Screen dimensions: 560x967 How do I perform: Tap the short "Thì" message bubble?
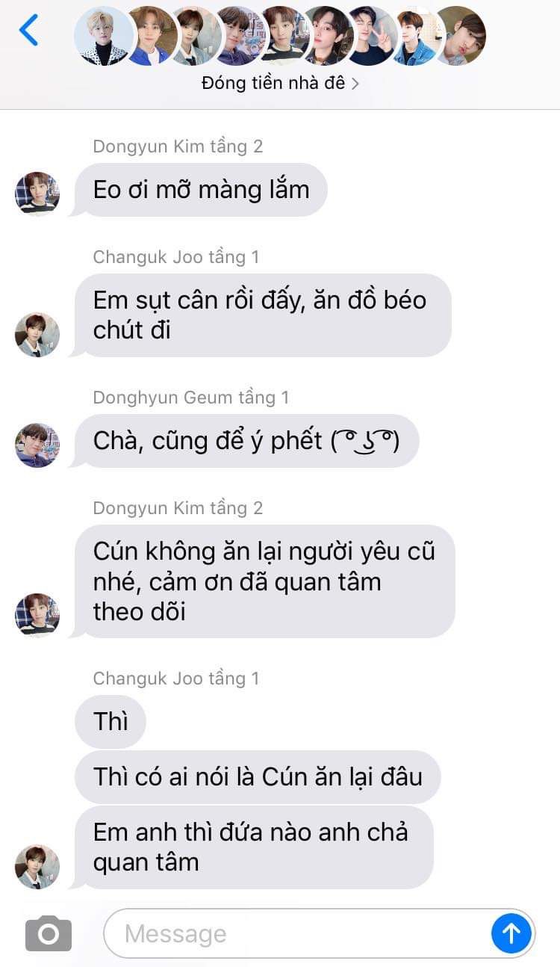click(111, 722)
